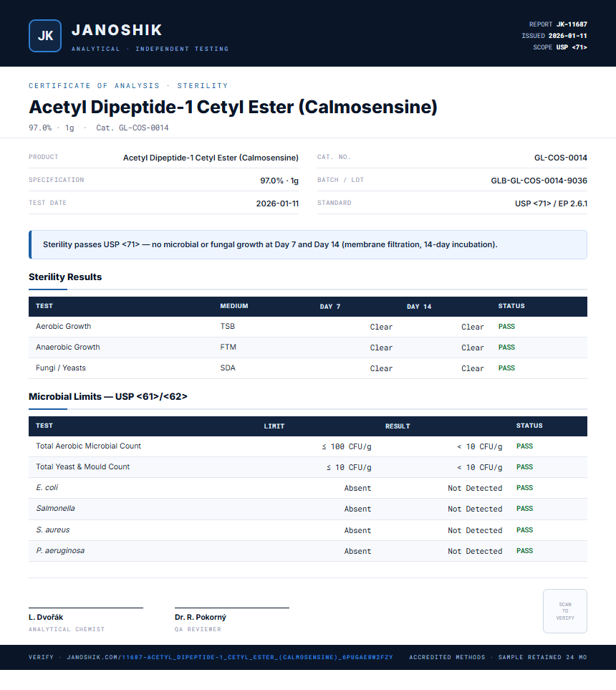
Task: Click the DAY 14 column header
Action: tap(419, 306)
